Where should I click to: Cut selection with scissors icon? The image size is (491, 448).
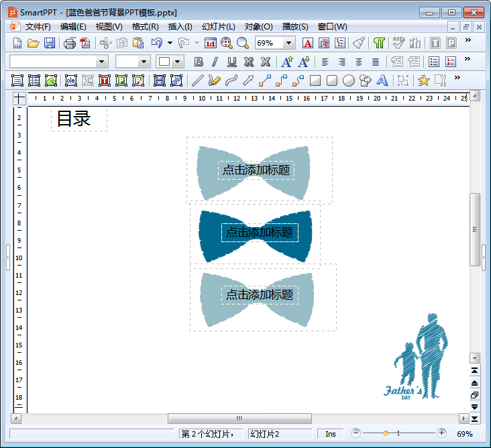(106, 43)
